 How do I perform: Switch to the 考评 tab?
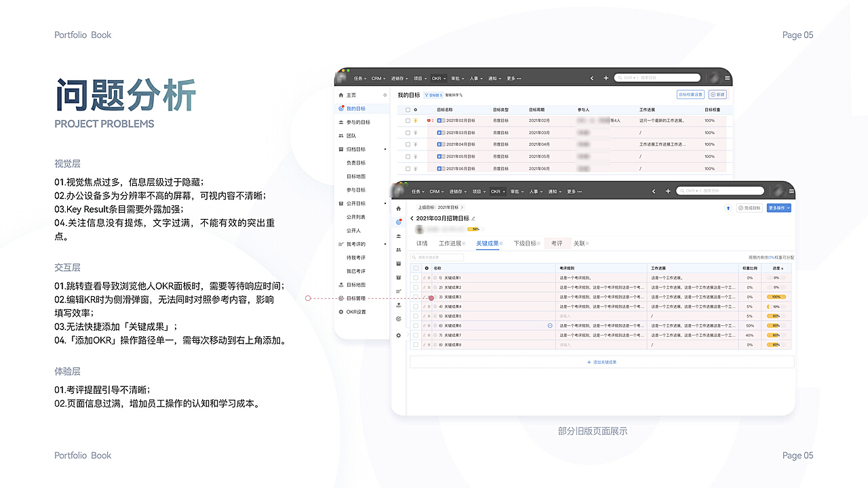point(557,243)
